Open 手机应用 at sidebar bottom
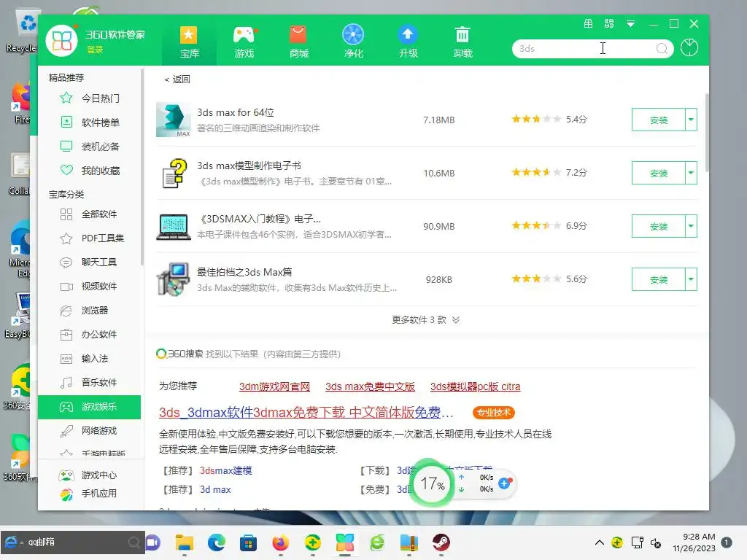 pyautogui.click(x=88, y=494)
